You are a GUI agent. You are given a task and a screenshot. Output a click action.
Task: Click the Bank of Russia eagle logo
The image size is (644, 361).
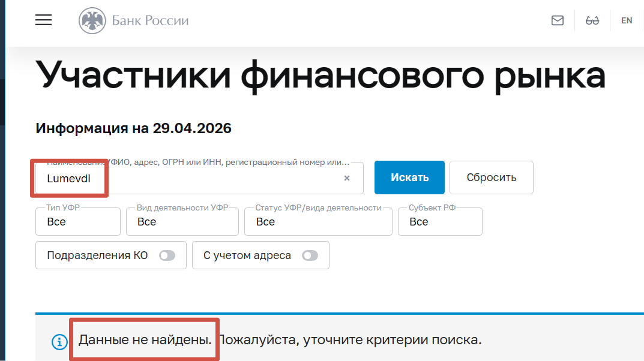pyautogui.click(x=92, y=20)
